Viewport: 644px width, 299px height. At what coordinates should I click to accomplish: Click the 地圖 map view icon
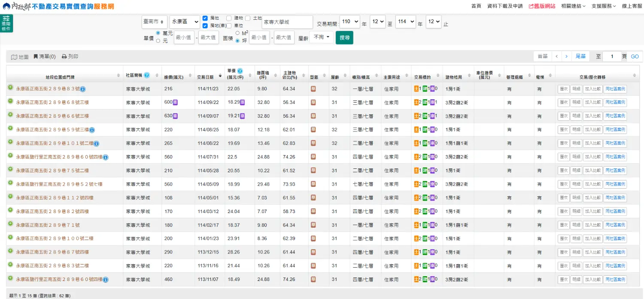click(x=14, y=57)
